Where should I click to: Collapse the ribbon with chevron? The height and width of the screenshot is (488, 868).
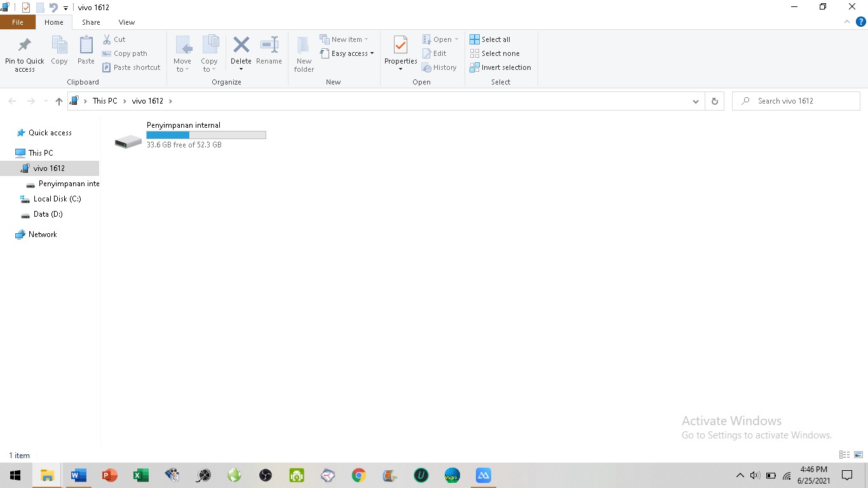[x=847, y=22]
